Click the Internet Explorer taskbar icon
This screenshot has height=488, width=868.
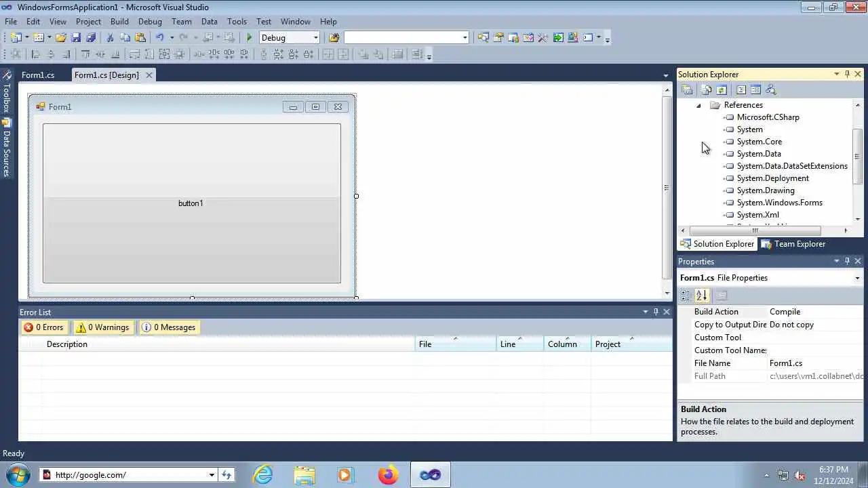click(262, 474)
